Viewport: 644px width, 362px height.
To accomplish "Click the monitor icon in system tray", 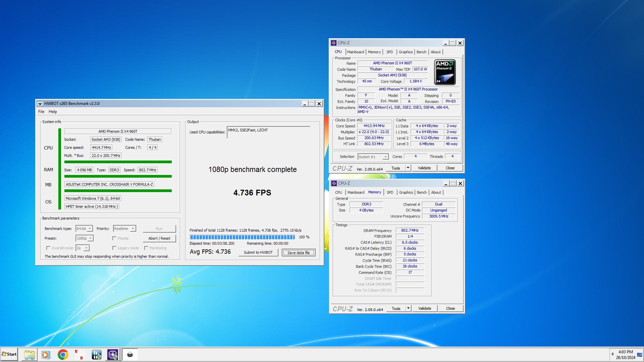I will [639, 355].
